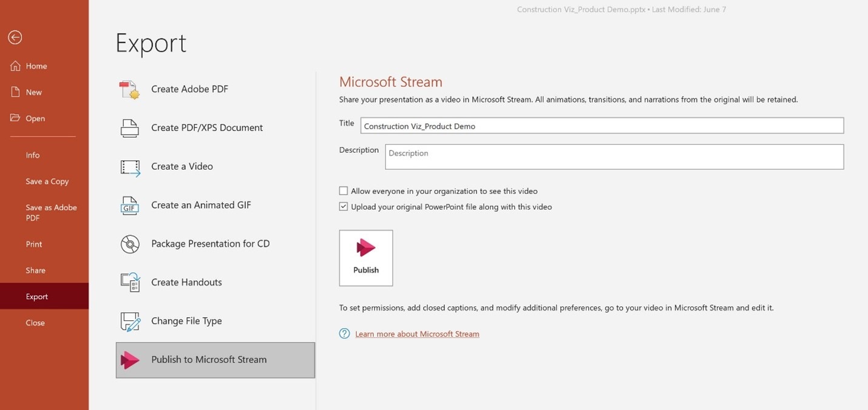Image resolution: width=868 pixels, height=410 pixels.
Task: Click the help question mark icon
Action: (344, 334)
